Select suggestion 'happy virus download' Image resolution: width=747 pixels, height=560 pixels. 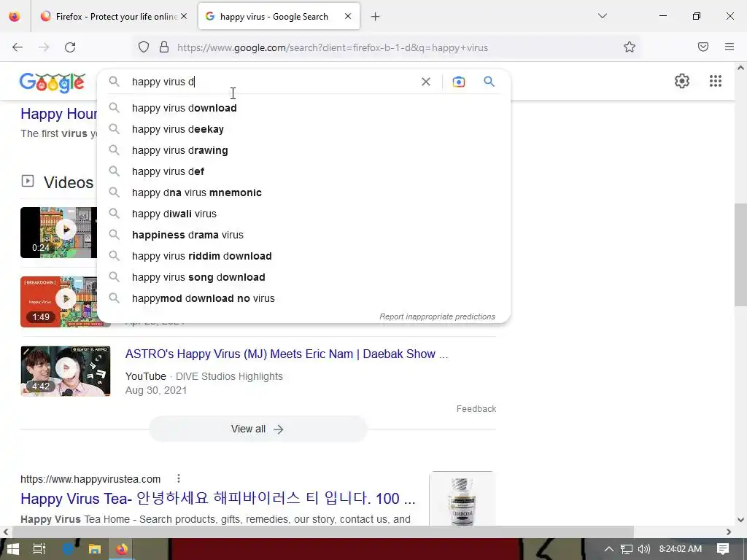pos(304,108)
